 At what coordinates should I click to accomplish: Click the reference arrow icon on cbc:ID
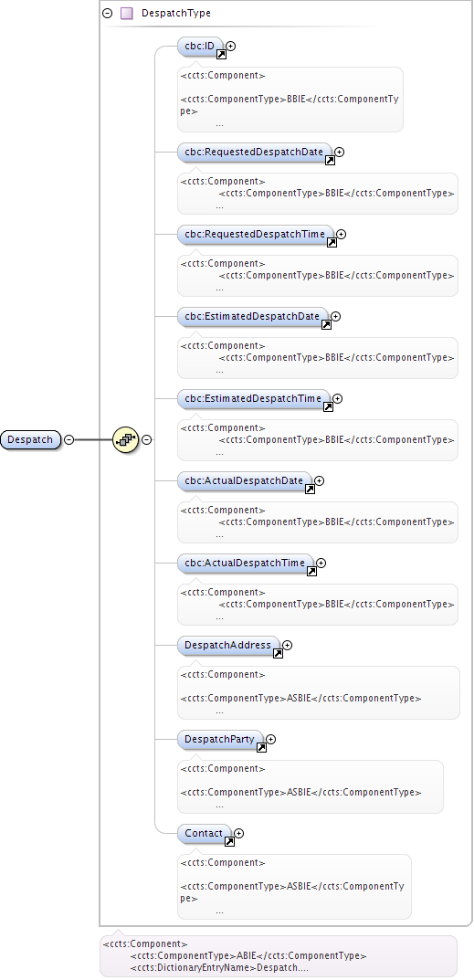click(x=221, y=55)
